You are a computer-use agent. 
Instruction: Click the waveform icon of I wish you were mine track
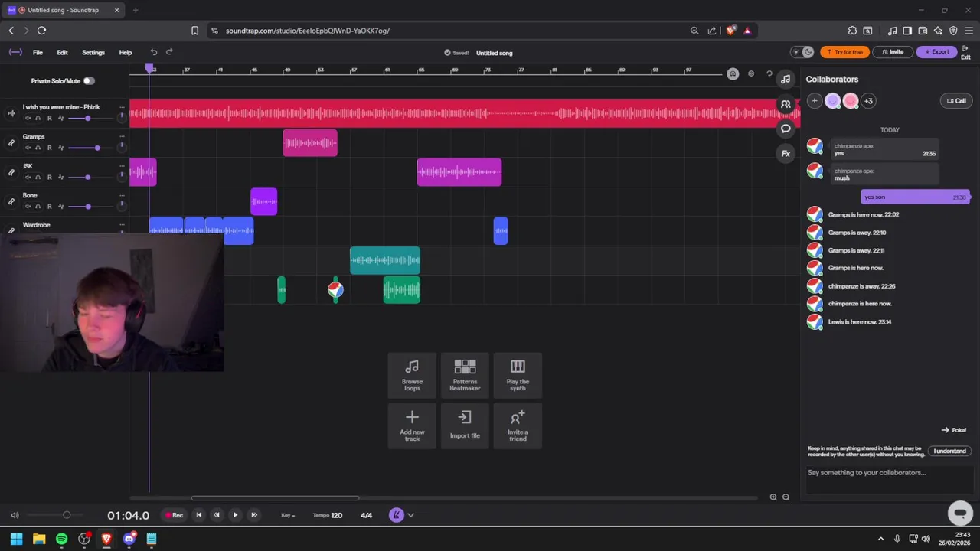point(11,113)
